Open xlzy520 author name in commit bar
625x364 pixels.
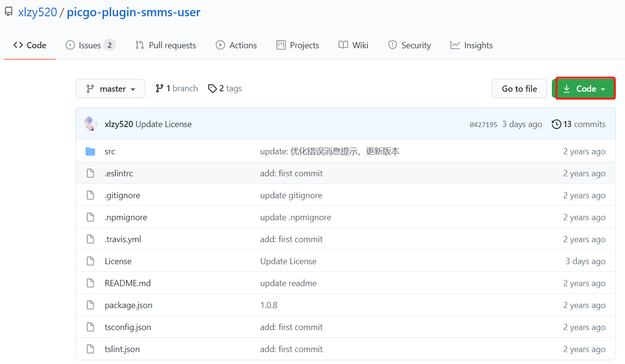tap(119, 124)
